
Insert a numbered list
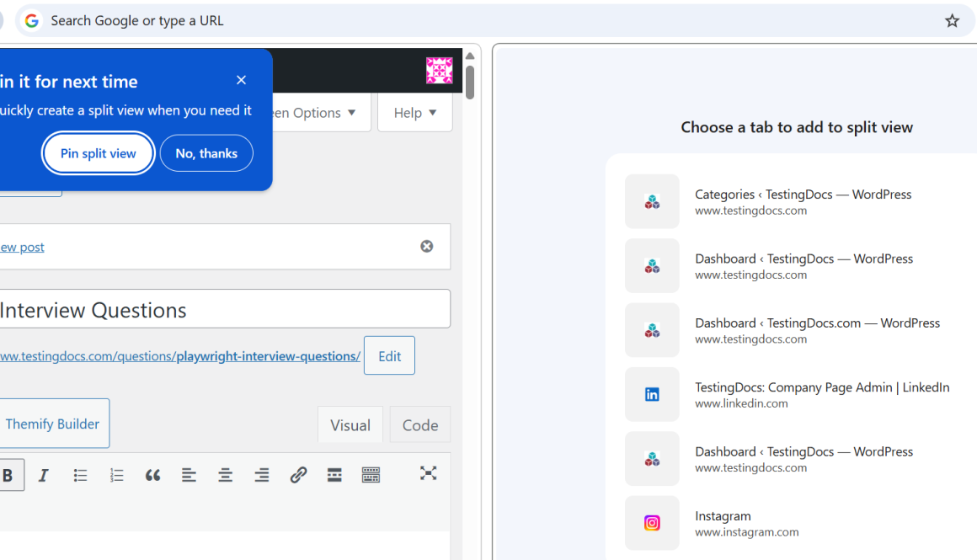coord(116,475)
